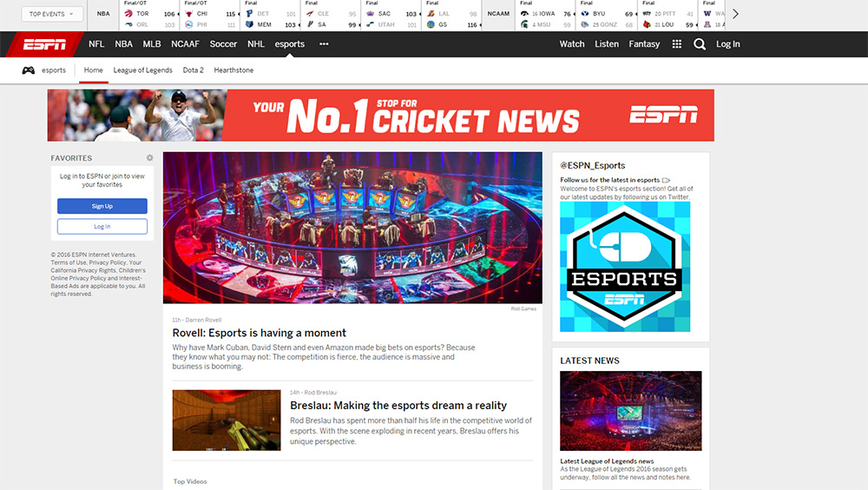Image resolution: width=868 pixels, height=490 pixels.
Task: Advance scoreboard with right arrow
Action: (x=735, y=14)
